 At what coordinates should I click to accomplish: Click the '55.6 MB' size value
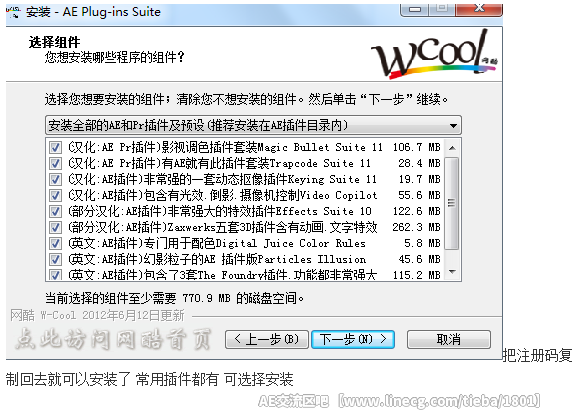tap(419, 196)
